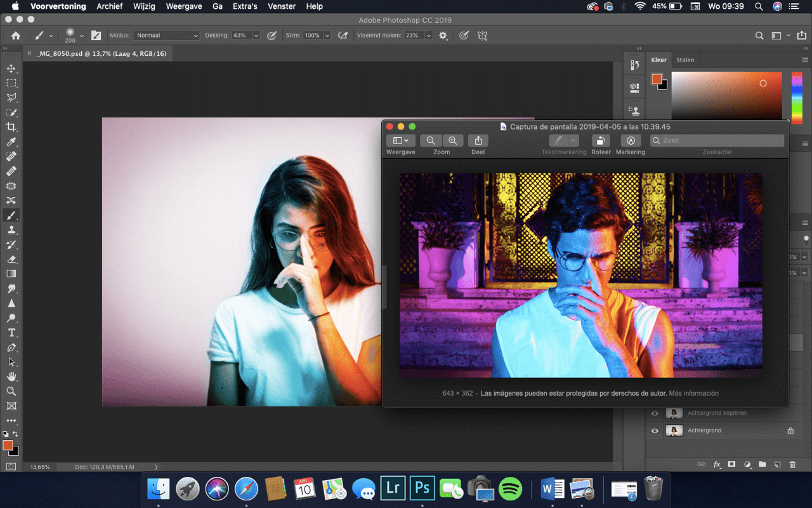This screenshot has width=812, height=508.
Task: Pick the Polygonal Lasso tool
Action: click(11, 98)
